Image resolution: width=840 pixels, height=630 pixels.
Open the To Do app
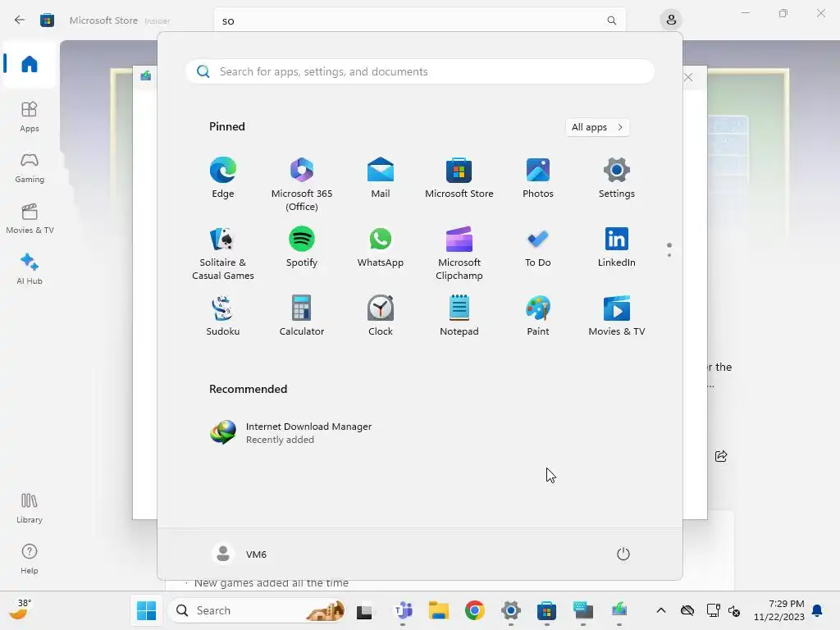[x=538, y=246]
